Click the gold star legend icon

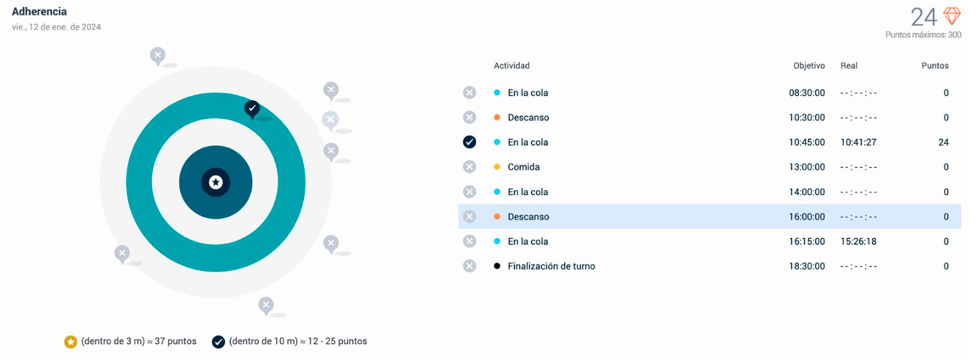(71, 341)
